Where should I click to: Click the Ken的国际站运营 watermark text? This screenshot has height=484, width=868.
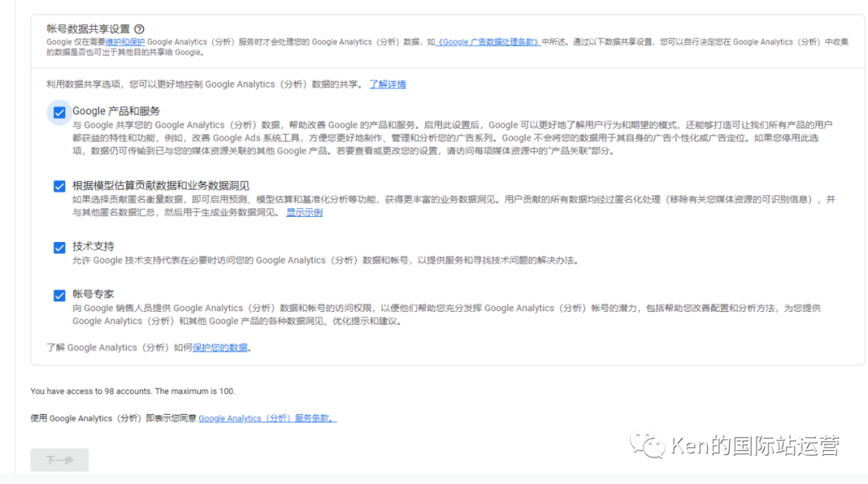(x=754, y=445)
